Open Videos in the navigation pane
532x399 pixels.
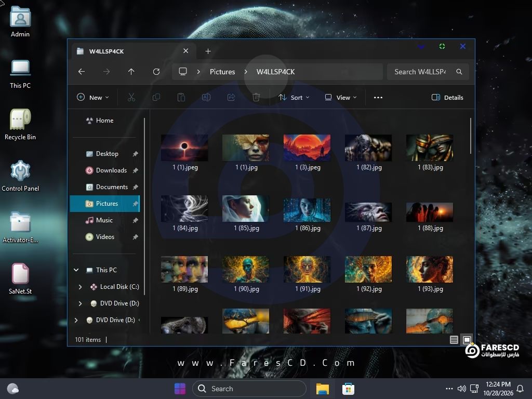click(104, 237)
